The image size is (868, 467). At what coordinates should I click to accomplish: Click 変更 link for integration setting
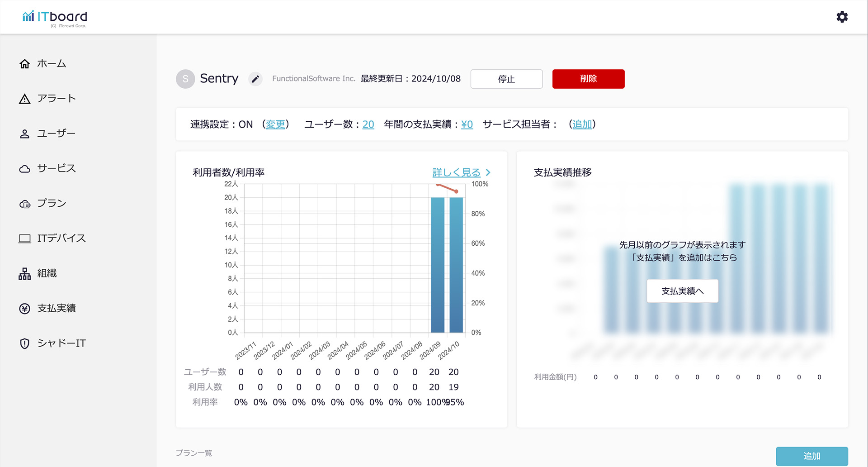coord(275,124)
